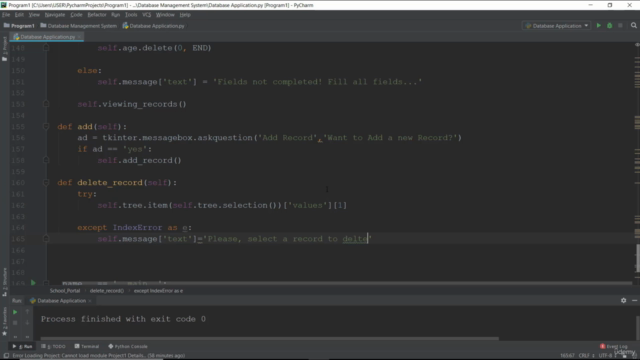The height and width of the screenshot is (360, 640).
Task: Open the File menu
Action: point(6,15)
